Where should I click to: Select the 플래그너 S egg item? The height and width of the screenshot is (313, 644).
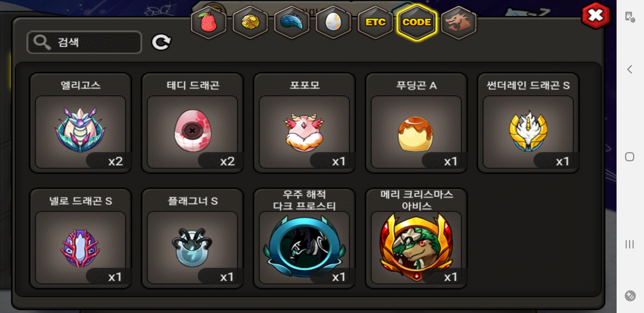(193, 239)
